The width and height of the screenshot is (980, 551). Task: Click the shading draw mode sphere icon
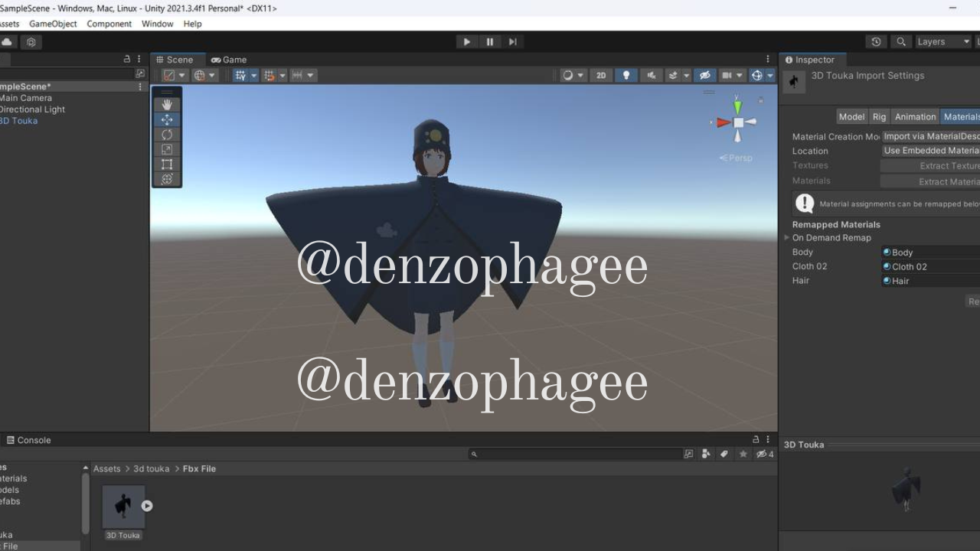[x=568, y=75]
